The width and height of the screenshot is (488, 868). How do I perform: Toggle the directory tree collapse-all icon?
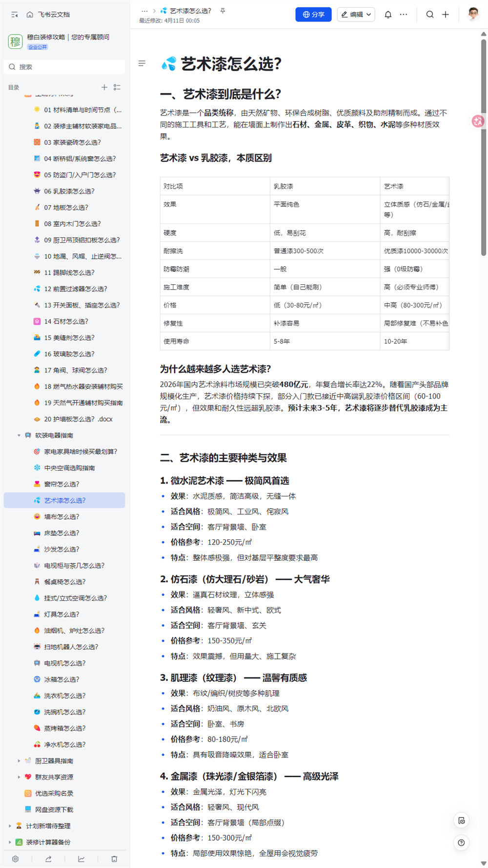click(117, 87)
